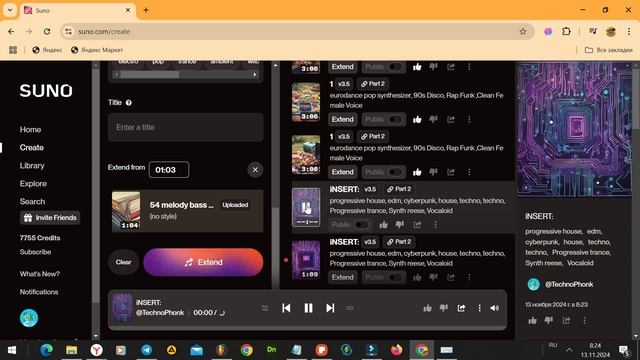
Task: Click the gradient Extend button
Action: click(203, 262)
